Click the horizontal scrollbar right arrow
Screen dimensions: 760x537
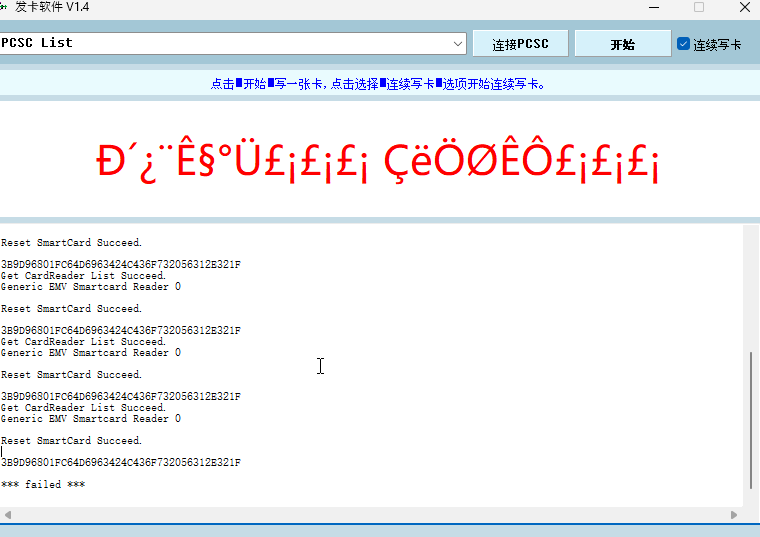[x=734, y=515]
